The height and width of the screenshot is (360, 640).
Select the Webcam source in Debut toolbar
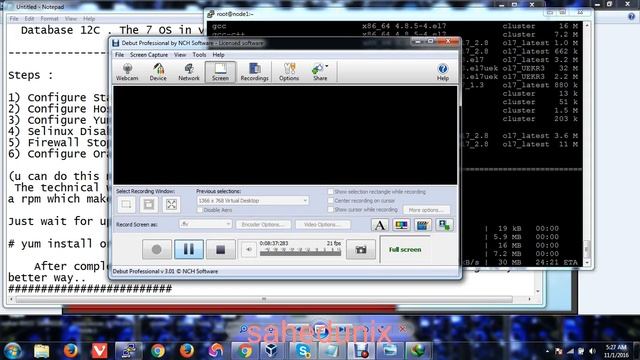127,72
